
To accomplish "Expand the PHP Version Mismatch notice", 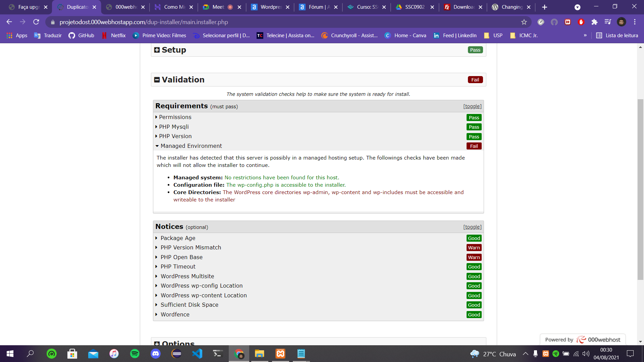I will (x=191, y=247).
